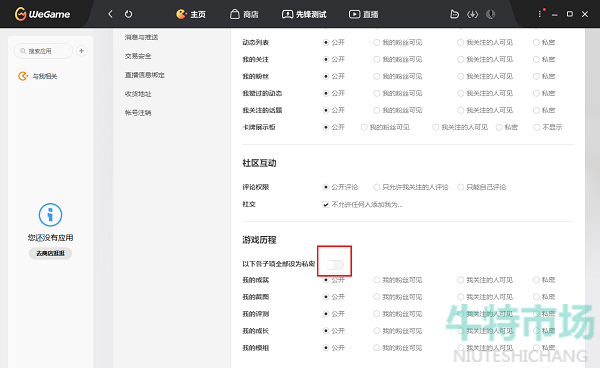Open 帐号注销 settings section
Viewport: 600px width, 368px height.
138,113
